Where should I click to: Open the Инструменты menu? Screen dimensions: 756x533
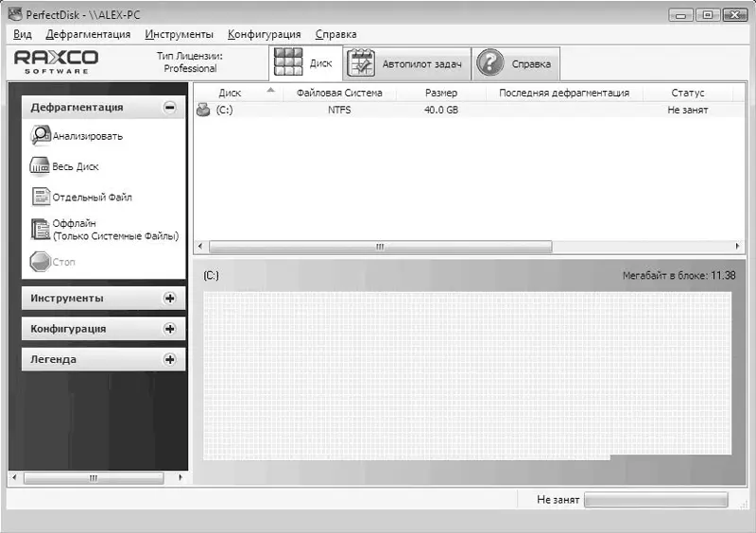click(x=179, y=34)
